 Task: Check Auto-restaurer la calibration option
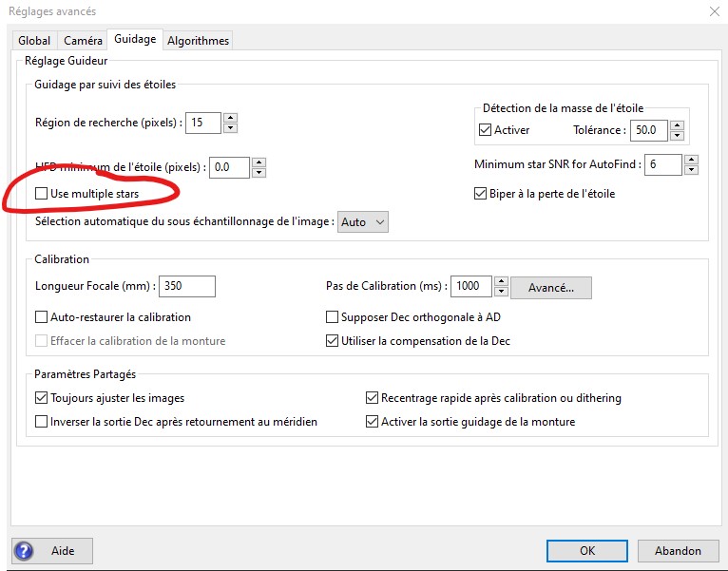pos(41,317)
